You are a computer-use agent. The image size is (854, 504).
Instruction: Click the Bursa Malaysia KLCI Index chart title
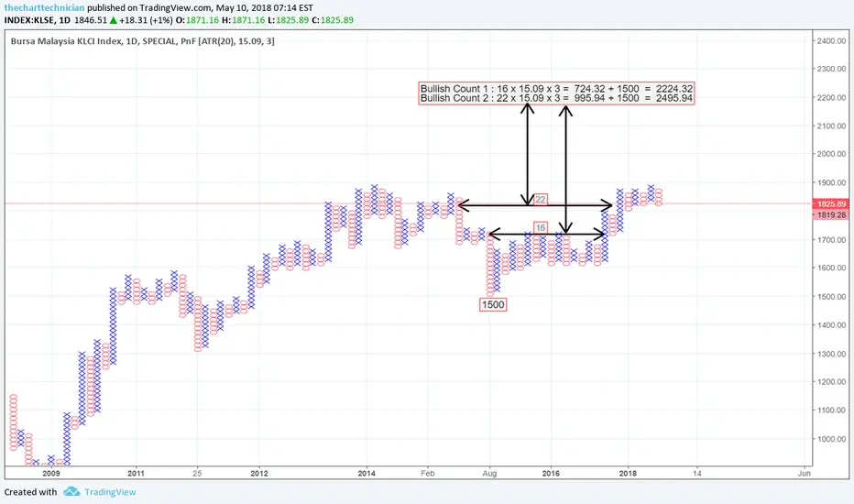[143, 41]
